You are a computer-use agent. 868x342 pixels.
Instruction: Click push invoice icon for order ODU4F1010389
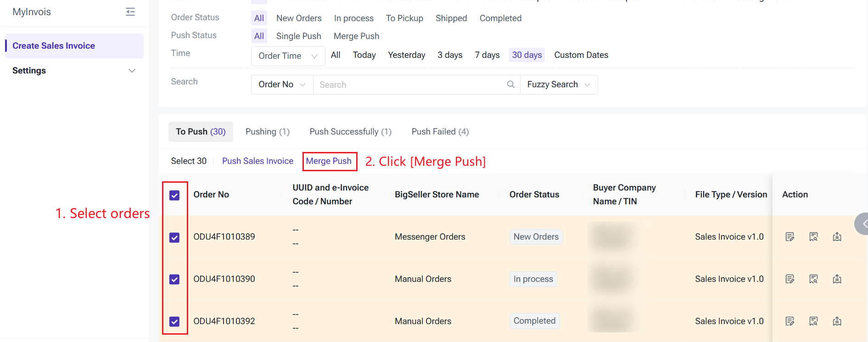click(837, 237)
